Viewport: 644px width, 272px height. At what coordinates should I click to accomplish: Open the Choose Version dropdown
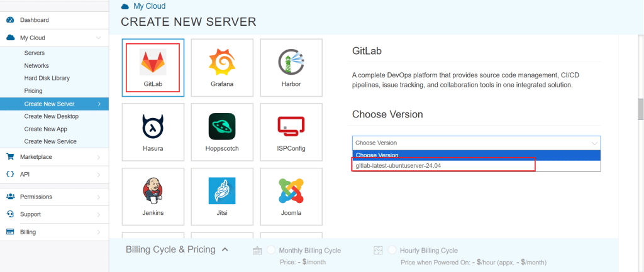pyautogui.click(x=476, y=143)
